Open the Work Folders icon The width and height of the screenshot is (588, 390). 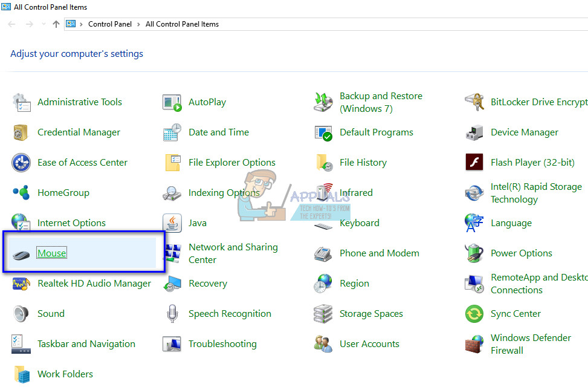click(22, 374)
